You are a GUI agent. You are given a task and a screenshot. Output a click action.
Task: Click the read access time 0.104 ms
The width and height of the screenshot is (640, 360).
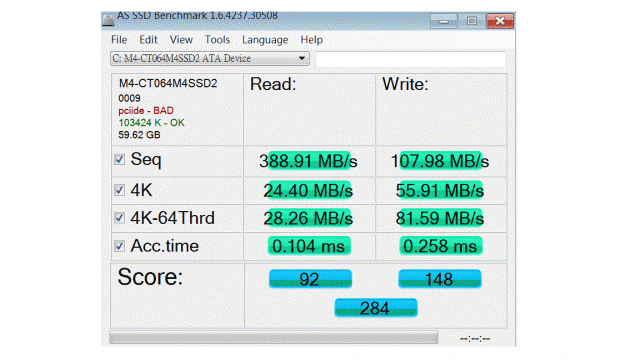(309, 246)
